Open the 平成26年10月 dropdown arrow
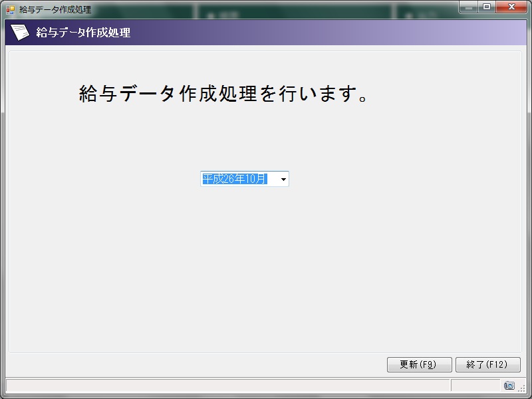The image size is (532, 399). [x=283, y=179]
